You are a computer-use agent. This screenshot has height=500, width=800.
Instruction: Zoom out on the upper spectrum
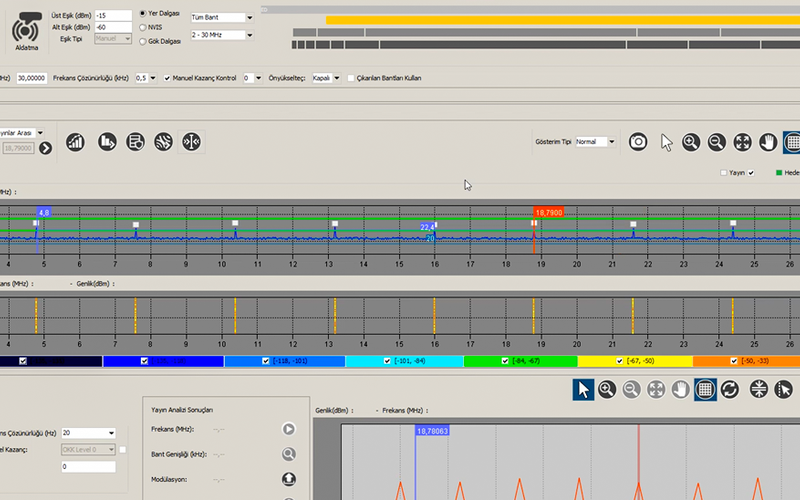(x=716, y=142)
